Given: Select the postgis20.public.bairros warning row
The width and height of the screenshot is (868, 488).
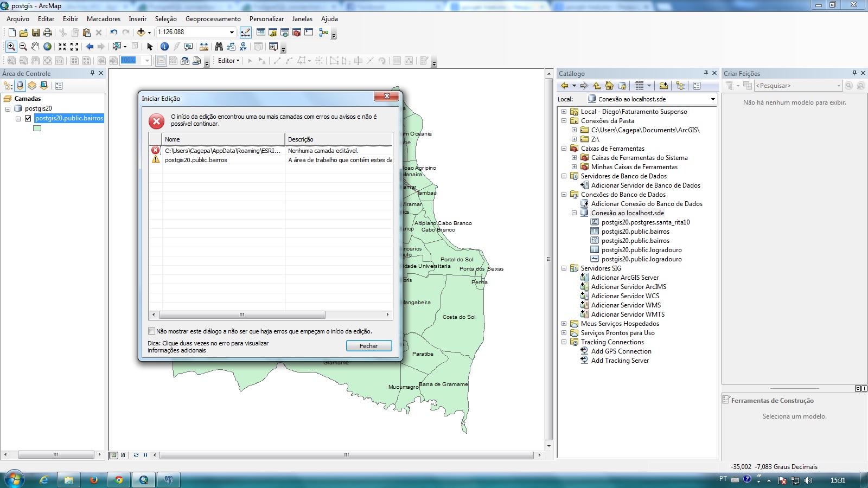Looking at the screenshot, I should (x=271, y=160).
